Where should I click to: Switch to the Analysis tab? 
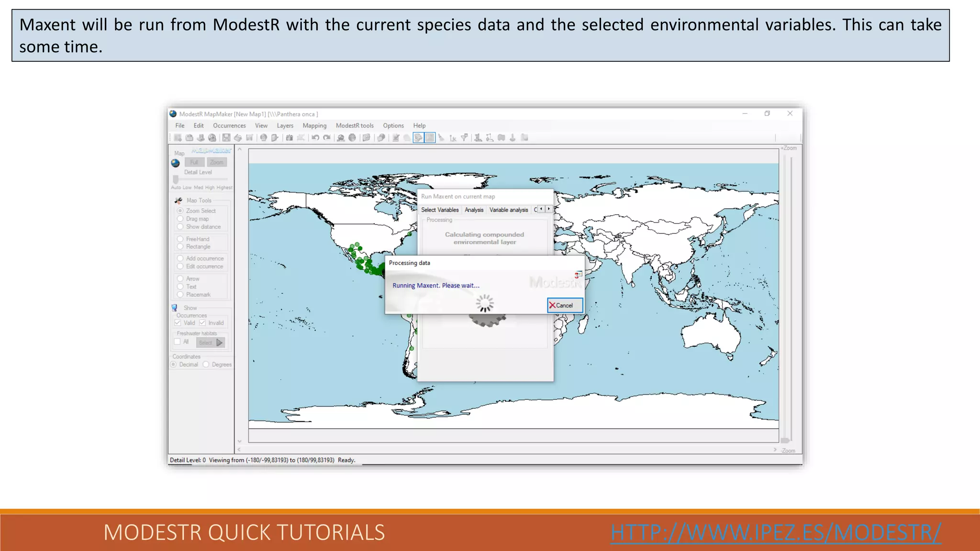tap(474, 210)
